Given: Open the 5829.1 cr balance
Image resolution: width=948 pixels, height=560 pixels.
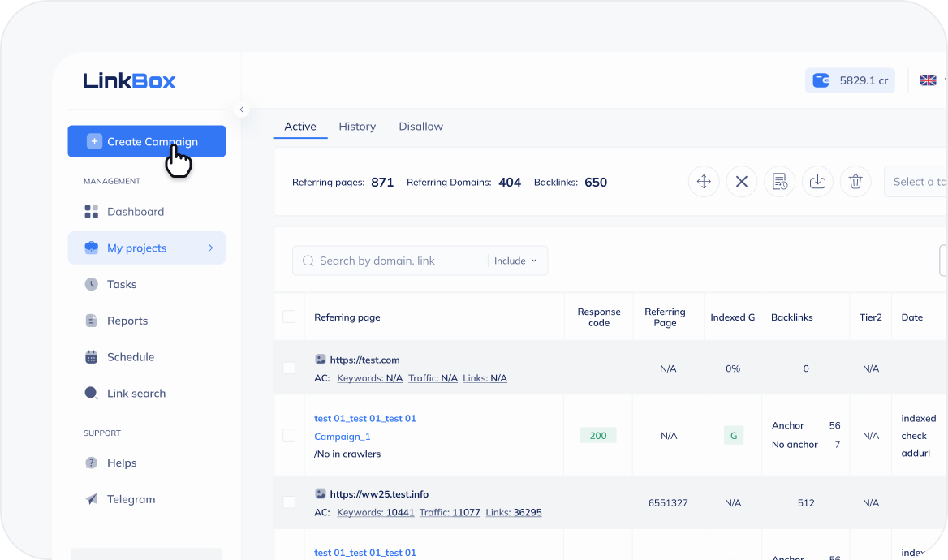Looking at the screenshot, I should coord(850,80).
